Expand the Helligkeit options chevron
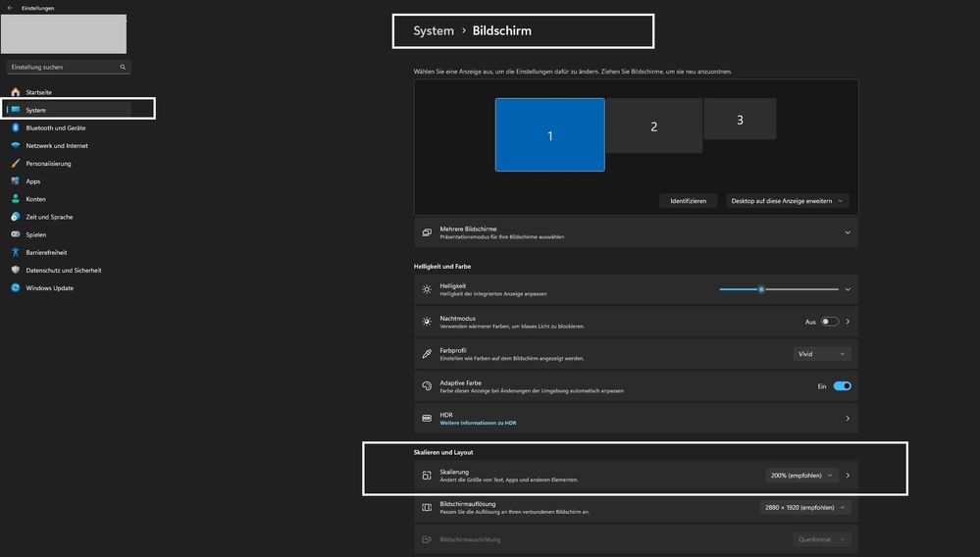 click(x=848, y=289)
